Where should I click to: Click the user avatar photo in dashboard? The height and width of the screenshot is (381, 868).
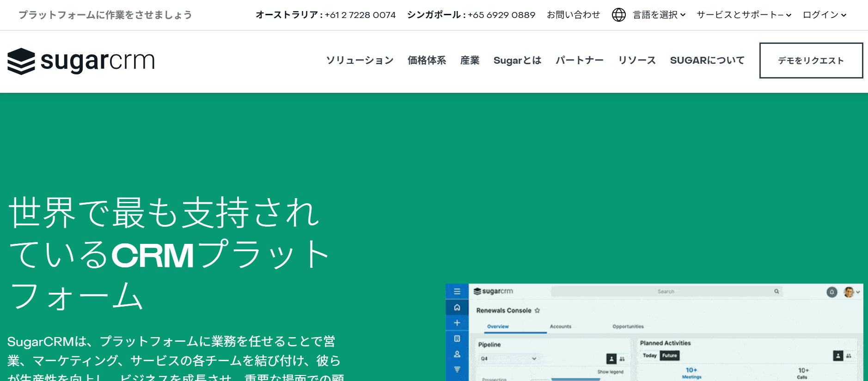[849, 292]
